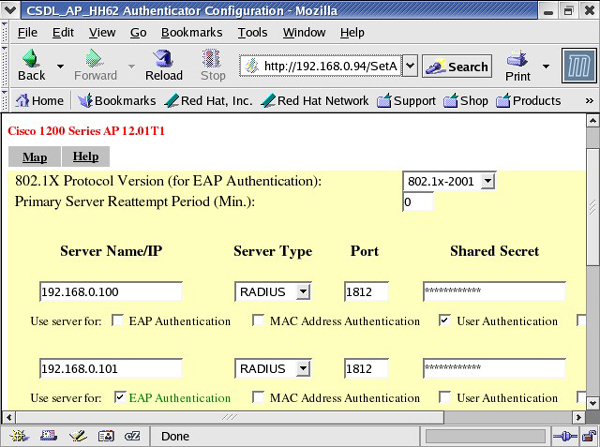Enable EAP Authentication for server 192.168.0.100
The width and height of the screenshot is (600, 447).
tap(119, 321)
